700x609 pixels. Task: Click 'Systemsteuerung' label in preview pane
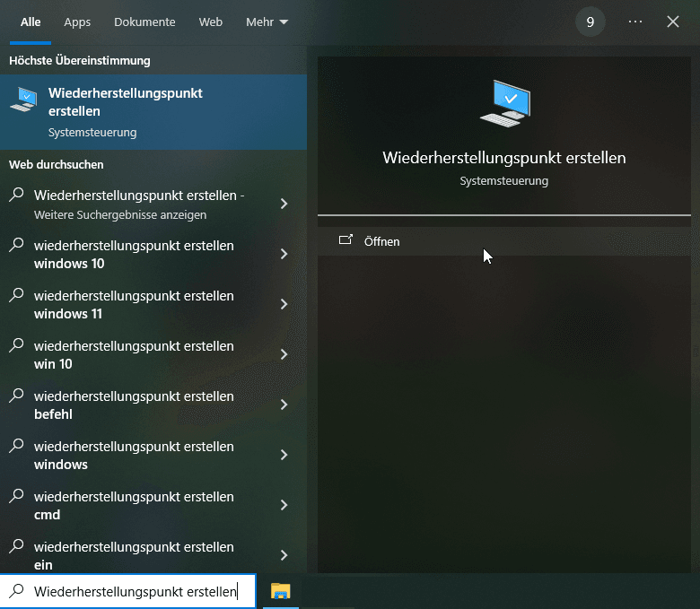coord(504,180)
